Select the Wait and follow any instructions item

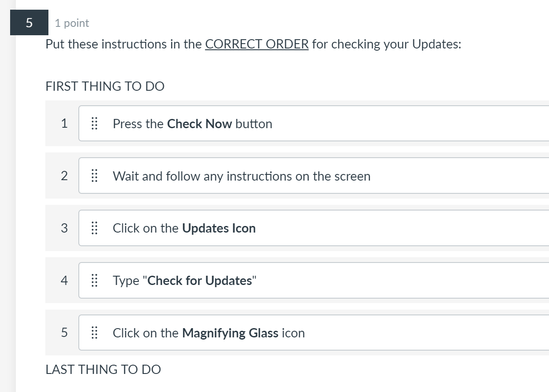point(241,176)
